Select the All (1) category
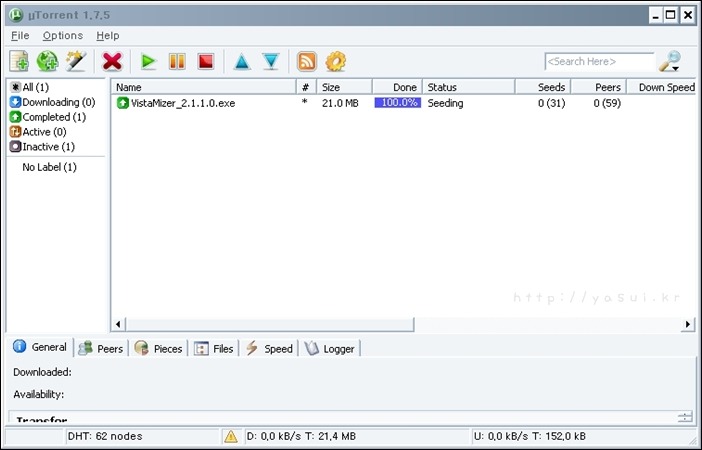This screenshot has width=702, height=450. click(30, 87)
